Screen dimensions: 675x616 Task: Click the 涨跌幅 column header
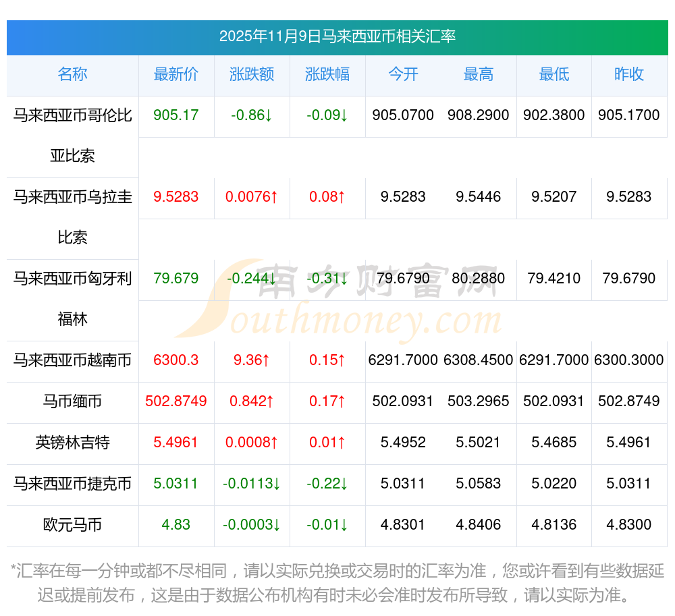pos(327,74)
